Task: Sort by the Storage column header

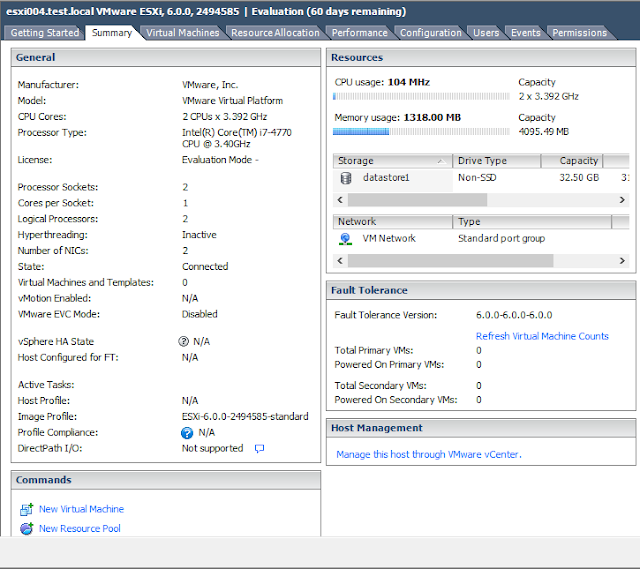Action: click(x=393, y=161)
